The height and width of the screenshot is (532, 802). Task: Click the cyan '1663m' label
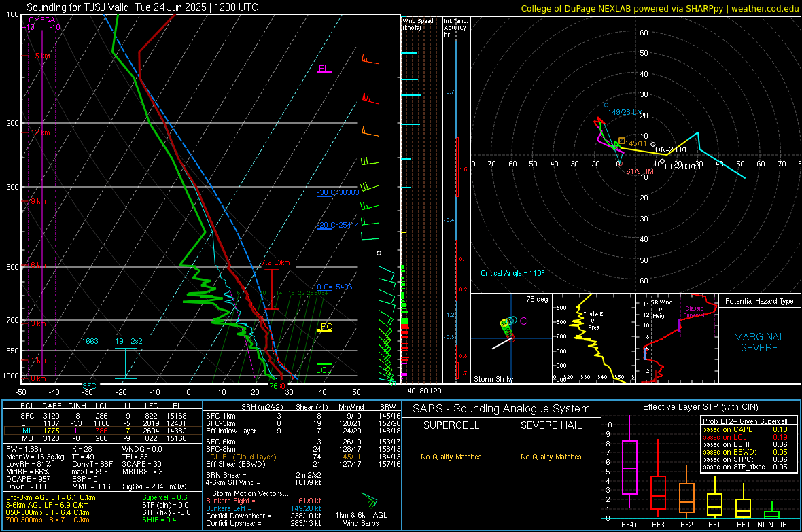[x=92, y=341]
